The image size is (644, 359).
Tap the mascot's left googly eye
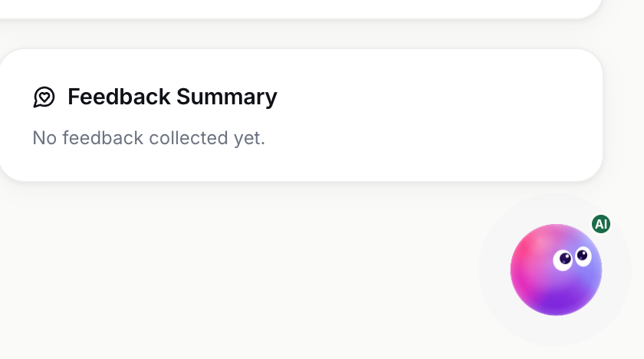[x=563, y=259]
